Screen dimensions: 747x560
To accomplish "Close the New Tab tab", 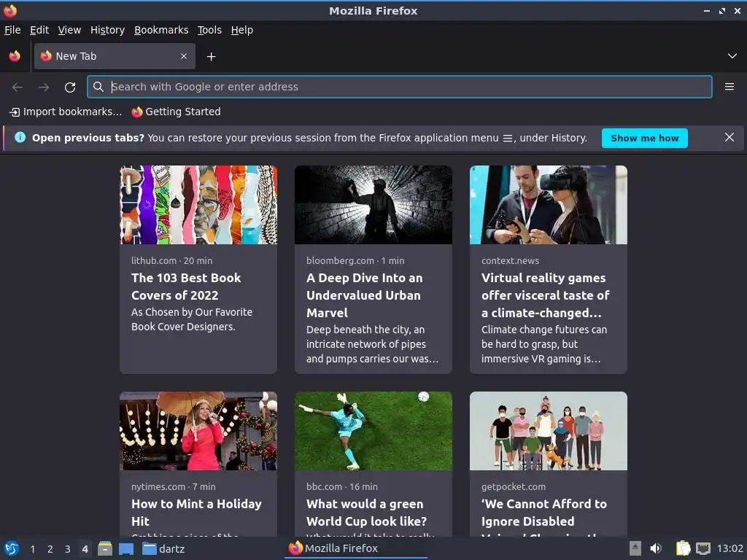I will coord(184,56).
